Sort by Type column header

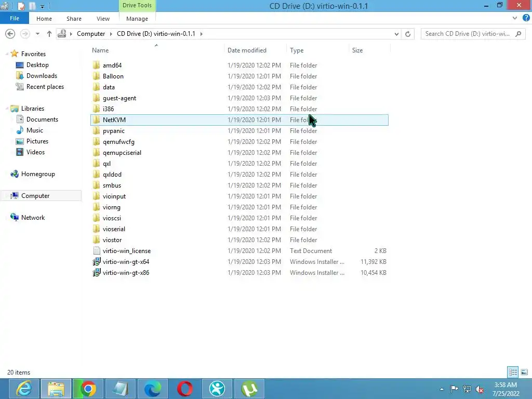pos(297,50)
